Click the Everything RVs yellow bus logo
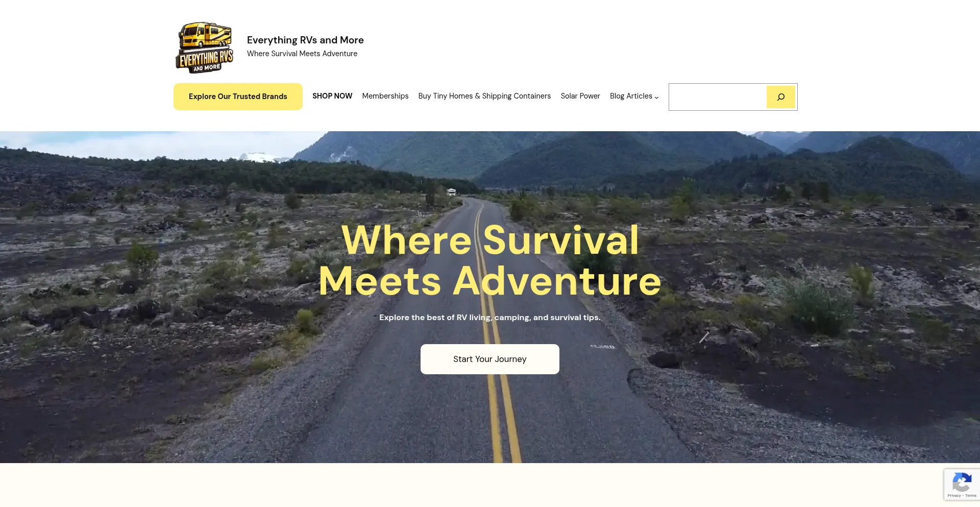This screenshot has width=980, height=507. click(204, 47)
